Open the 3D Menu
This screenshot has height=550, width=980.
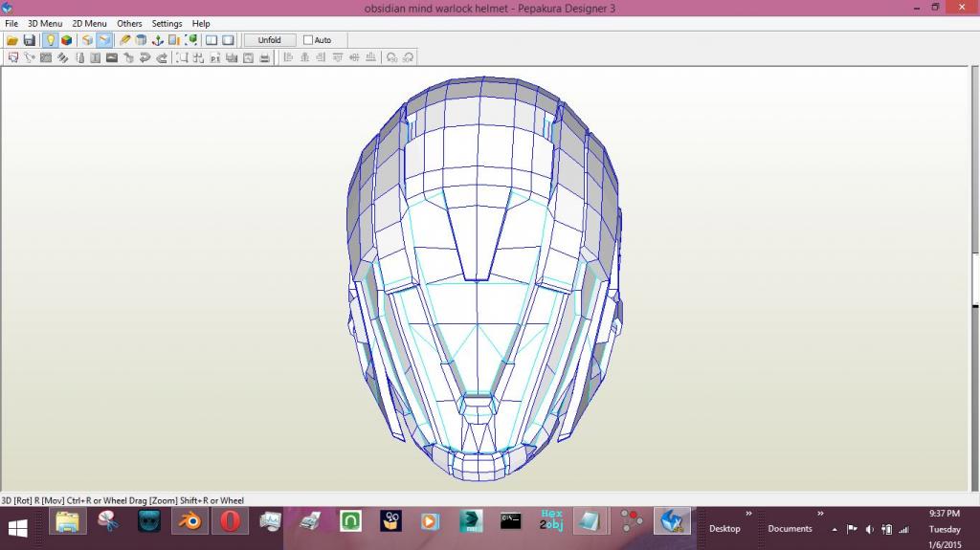[x=44, y=24]
